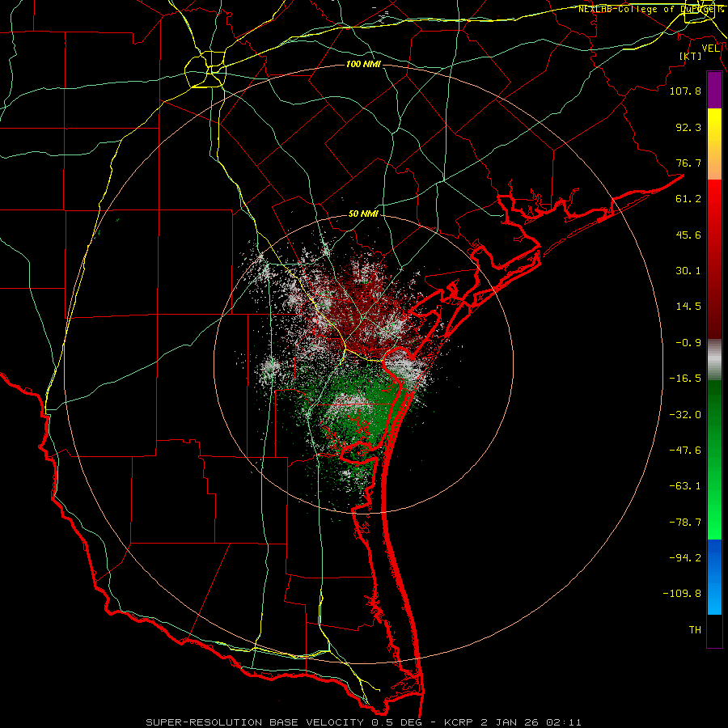Image resolution: width=728 pixels, height=728 pixels.
Task: Click the -47.6 legend value
Action: coord(685,451)
